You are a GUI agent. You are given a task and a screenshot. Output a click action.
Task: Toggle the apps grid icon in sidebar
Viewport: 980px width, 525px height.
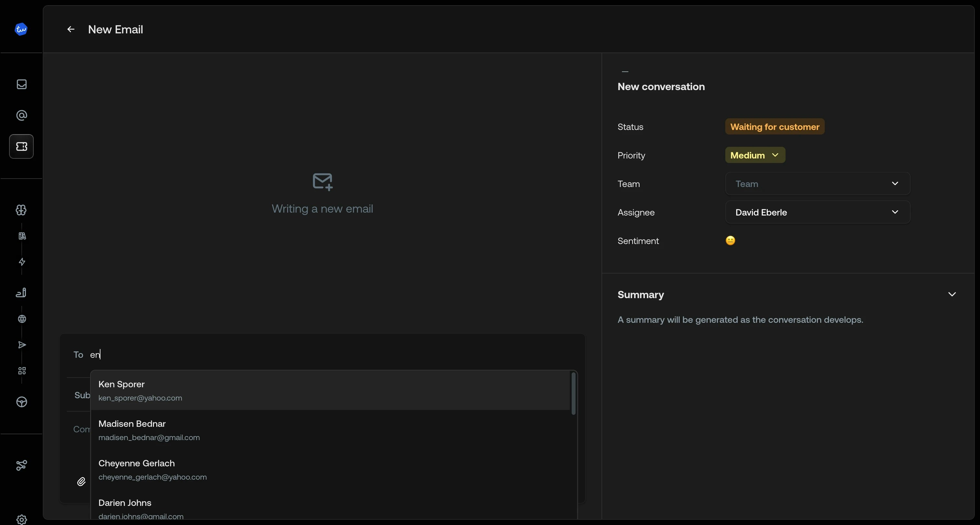tap(21, 371)
